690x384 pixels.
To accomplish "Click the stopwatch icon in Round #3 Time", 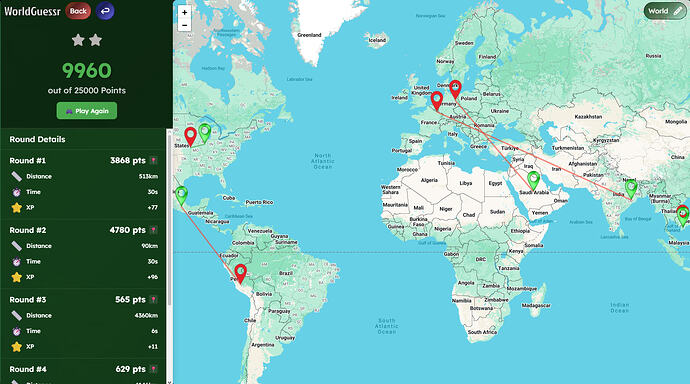I will tap(17, 331).
